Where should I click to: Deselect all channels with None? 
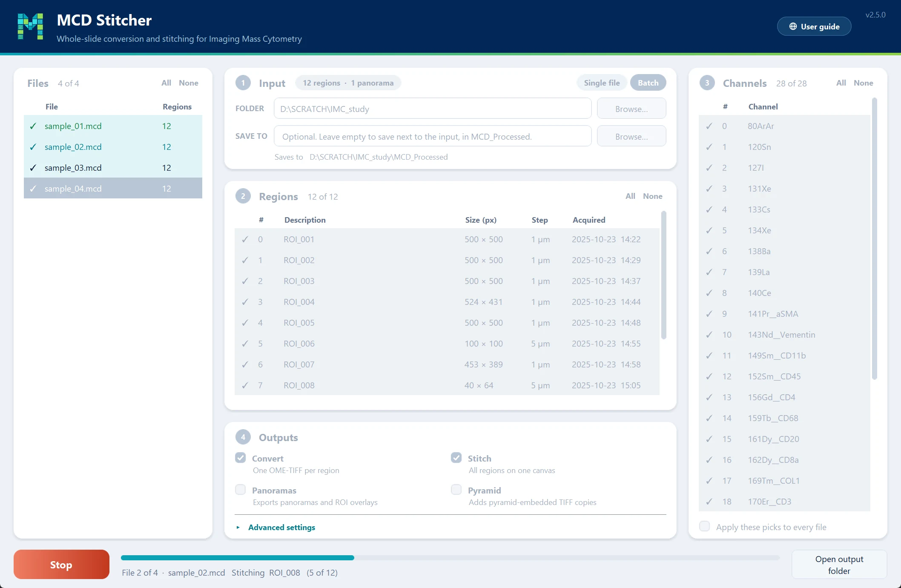click(863, 83)
